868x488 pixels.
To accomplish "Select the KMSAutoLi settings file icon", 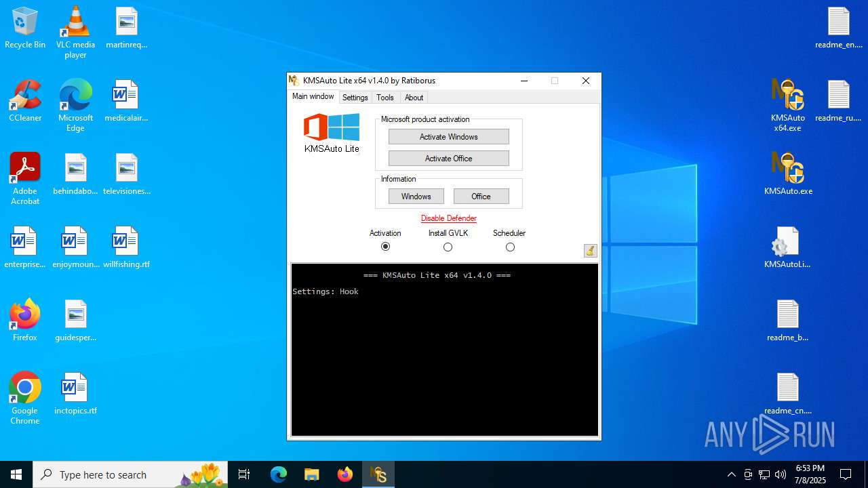I will (788, 248).
